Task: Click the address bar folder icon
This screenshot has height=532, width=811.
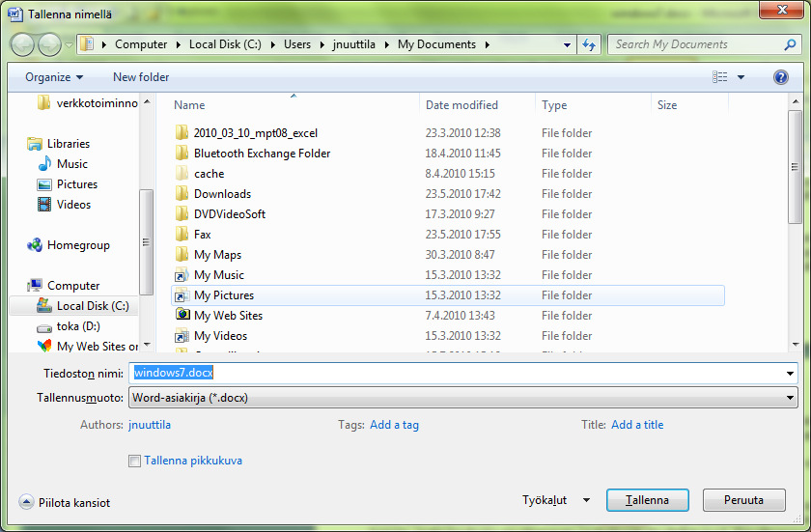Action: pos(88,44)
